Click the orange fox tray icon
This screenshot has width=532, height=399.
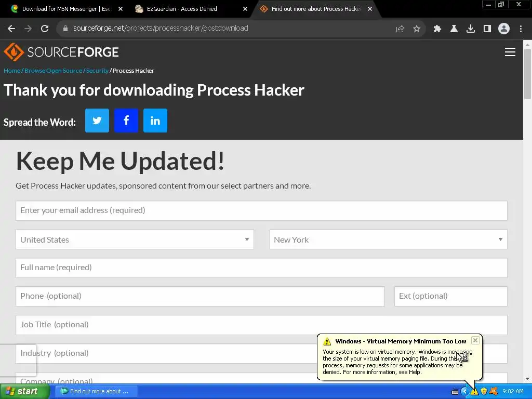[x=494, y=391]
